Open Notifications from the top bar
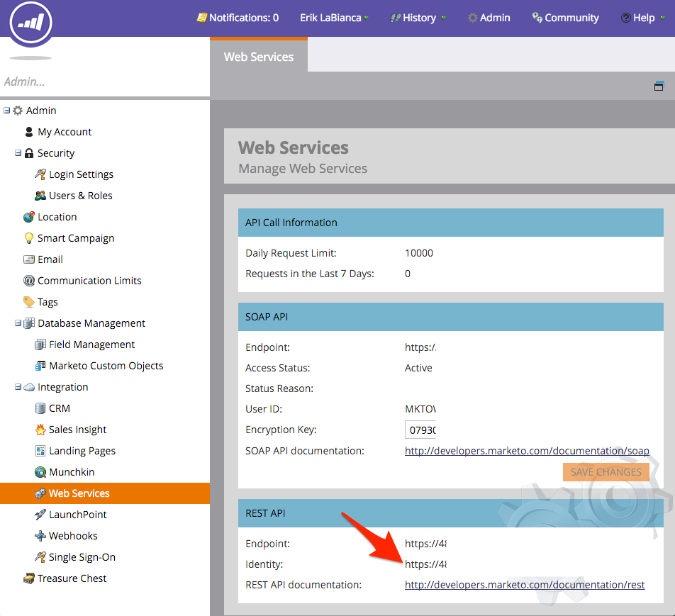Screen dimensions: 675x616 coord(238,18)
